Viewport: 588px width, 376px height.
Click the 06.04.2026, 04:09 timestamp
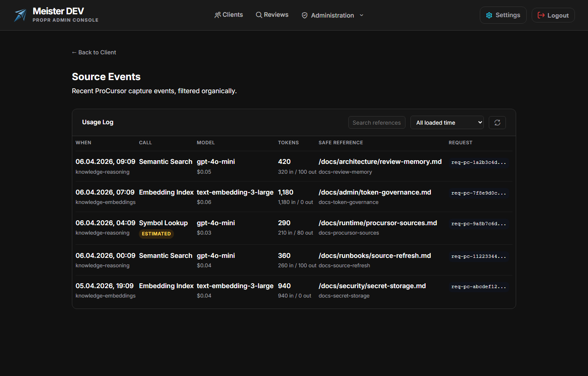tap(105, 223)
